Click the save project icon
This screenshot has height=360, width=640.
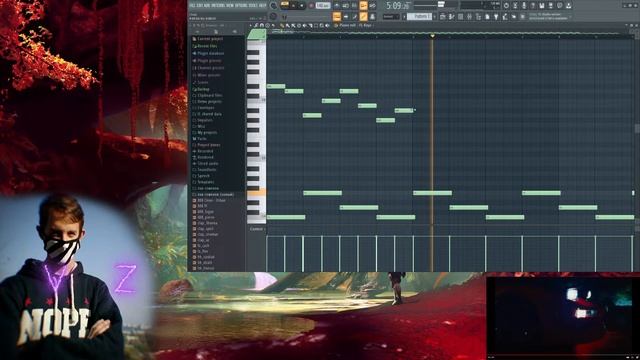point(542,5)
